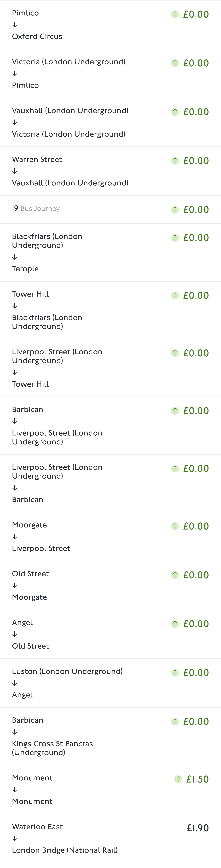Select the £1.50 Monument fare amount
221x868 pixels.
(x=197, y=779)
